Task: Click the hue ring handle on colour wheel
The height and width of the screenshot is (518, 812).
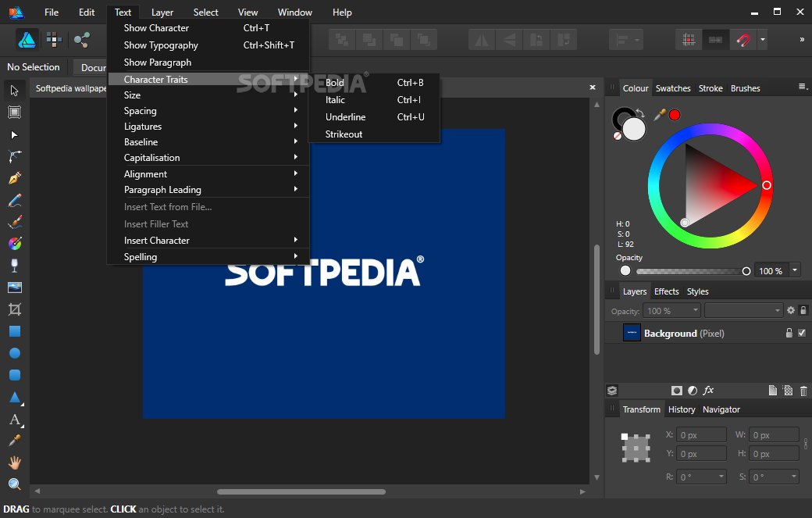Action: [x=767, y=185]
